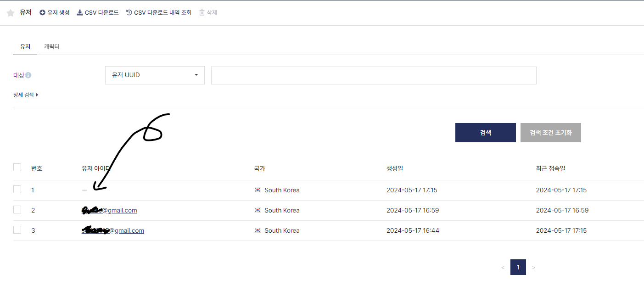
Task: Toggle the select-all checkbox in the table header
Action: tap(17, 168)
